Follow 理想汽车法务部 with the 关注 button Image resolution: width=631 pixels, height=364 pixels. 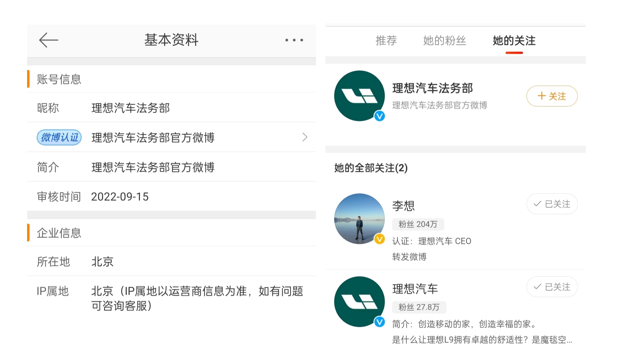[x=552, y=96]
